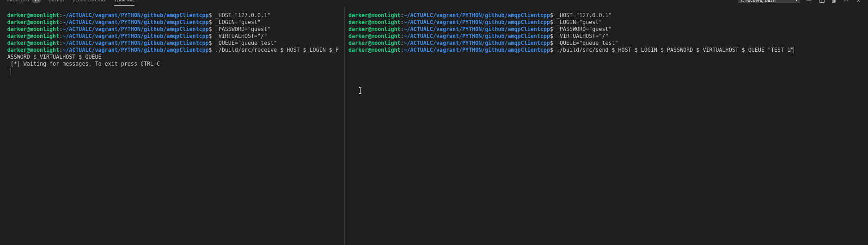The image size is (868, 245).
Task: Select the TERMINAL panel tab
Action: tap(124, 1)
